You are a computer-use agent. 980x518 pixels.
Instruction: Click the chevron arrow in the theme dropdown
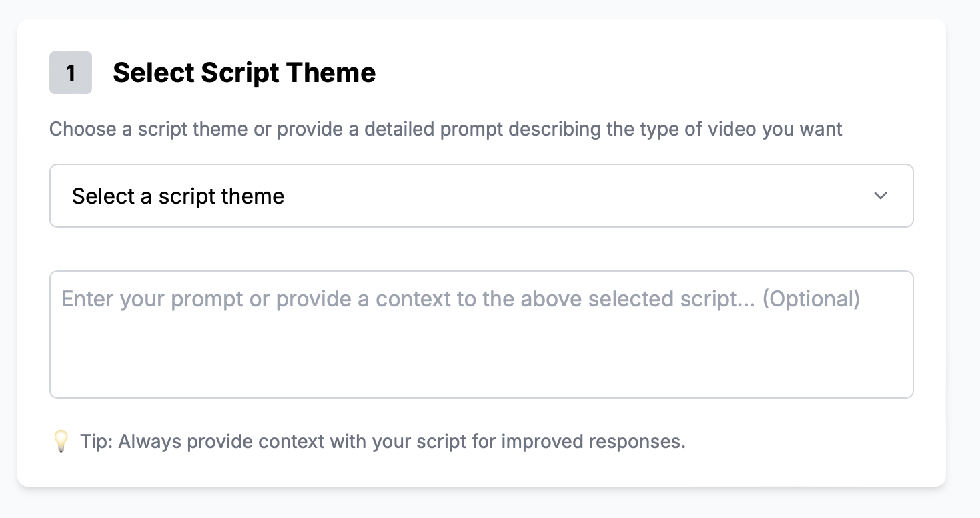[881, 196]
